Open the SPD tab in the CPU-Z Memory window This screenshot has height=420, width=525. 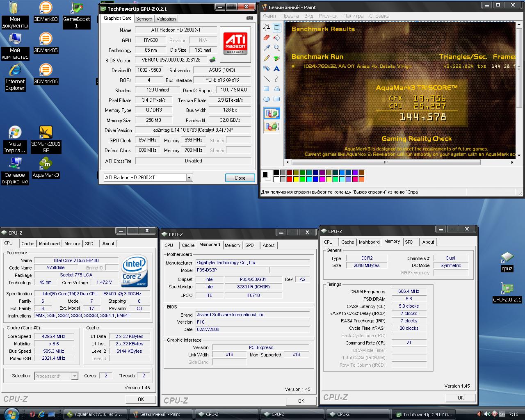click(409, 242)
